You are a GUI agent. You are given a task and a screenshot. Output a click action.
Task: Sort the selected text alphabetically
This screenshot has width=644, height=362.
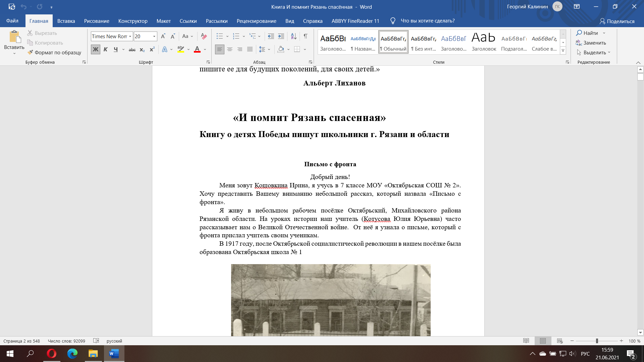point(293,36)
